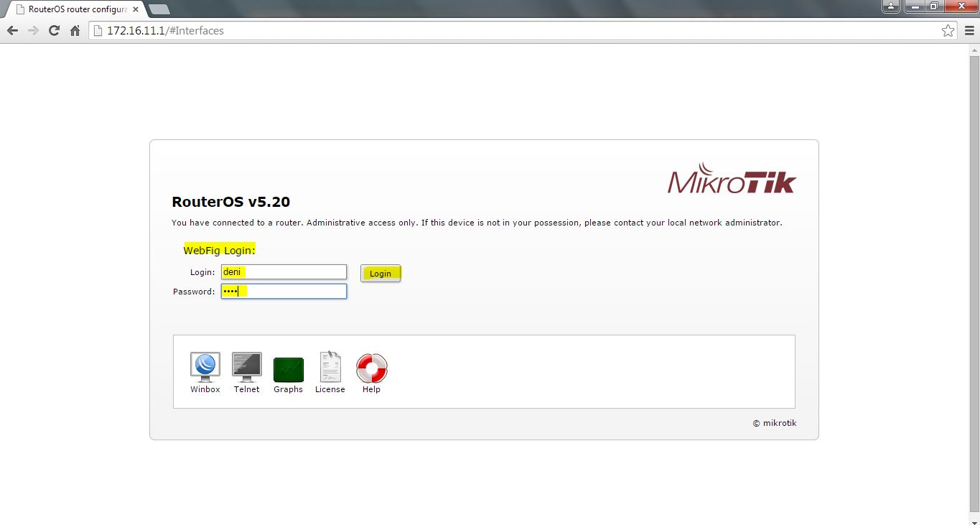Image resolution: width=980 pixels, height=525 pixels.
Task: Open the Graphs icon
Action: click(289, 370)
